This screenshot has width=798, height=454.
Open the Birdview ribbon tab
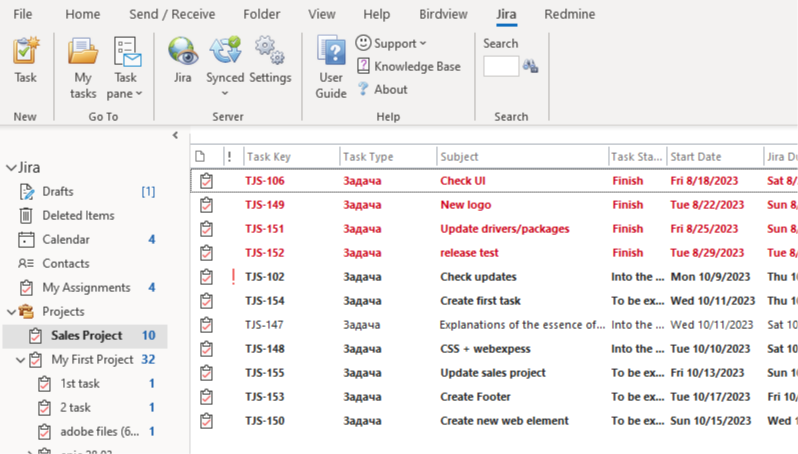click(x=441, y=14)
